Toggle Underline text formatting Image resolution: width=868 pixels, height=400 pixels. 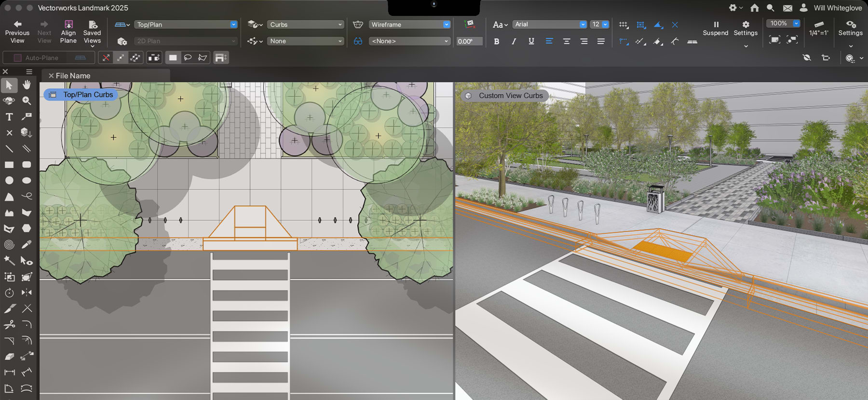point(531,41)
